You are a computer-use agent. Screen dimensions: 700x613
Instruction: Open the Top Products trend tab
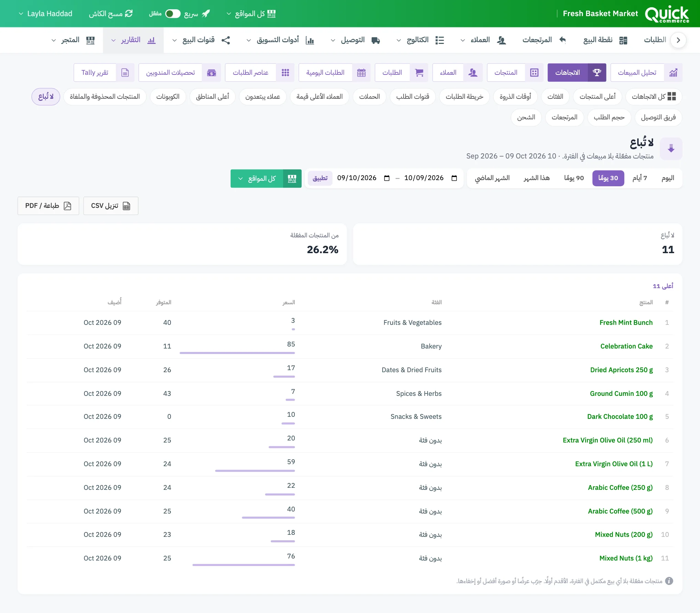(597, 97)
